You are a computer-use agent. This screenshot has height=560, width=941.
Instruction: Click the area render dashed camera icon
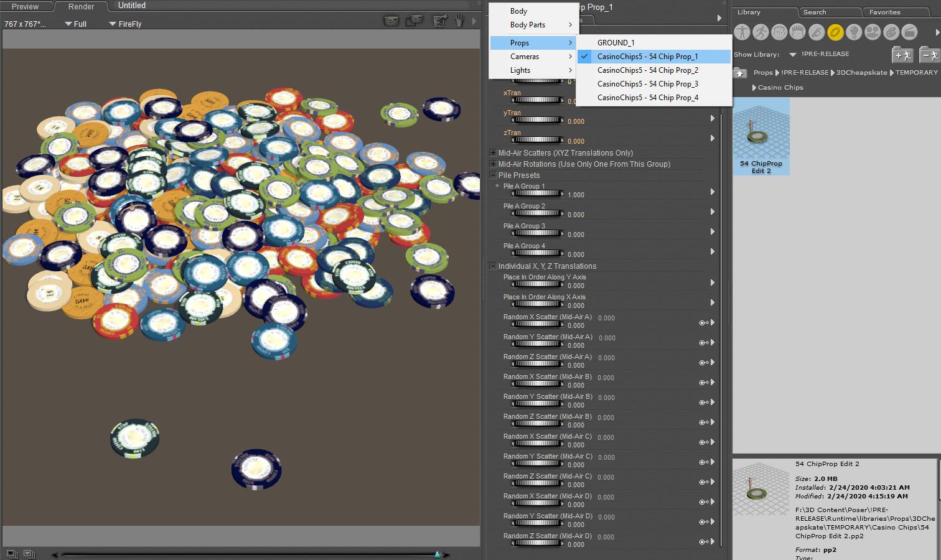pyautogui.click(x=414, y=21)
